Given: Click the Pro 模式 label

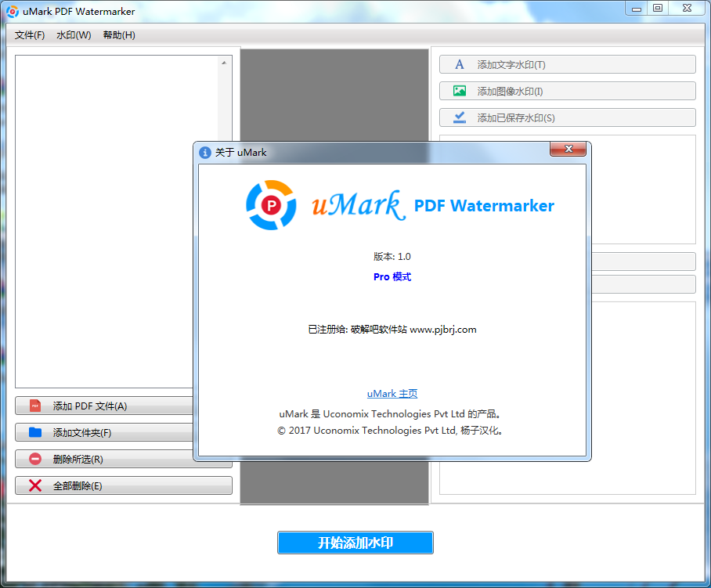Looking at the screenshot, I should [x=392, y=276].
